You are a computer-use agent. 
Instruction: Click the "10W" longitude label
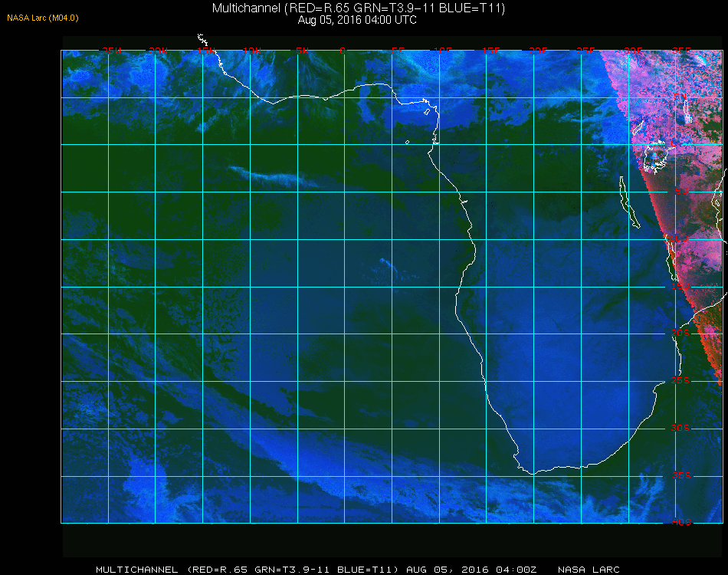(252, 51)
